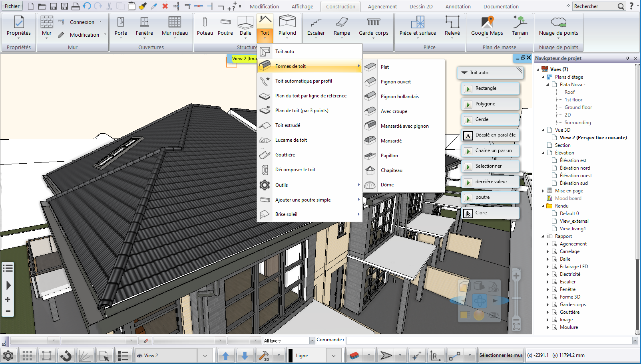Image resolution: width=641 pixels, height=364 pixels.
Task: Click the Rectangle option button
Action: [x=491, y=88]
